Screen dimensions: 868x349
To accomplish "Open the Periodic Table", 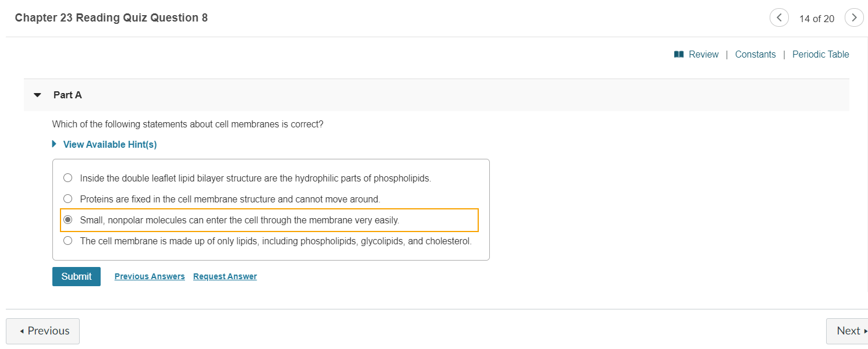I will click(820, 54).
